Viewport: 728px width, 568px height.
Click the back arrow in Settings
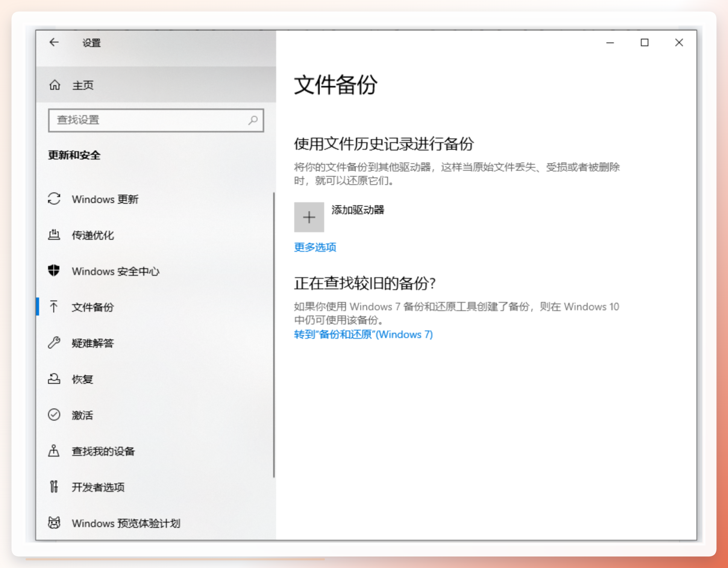click(54, 42)
